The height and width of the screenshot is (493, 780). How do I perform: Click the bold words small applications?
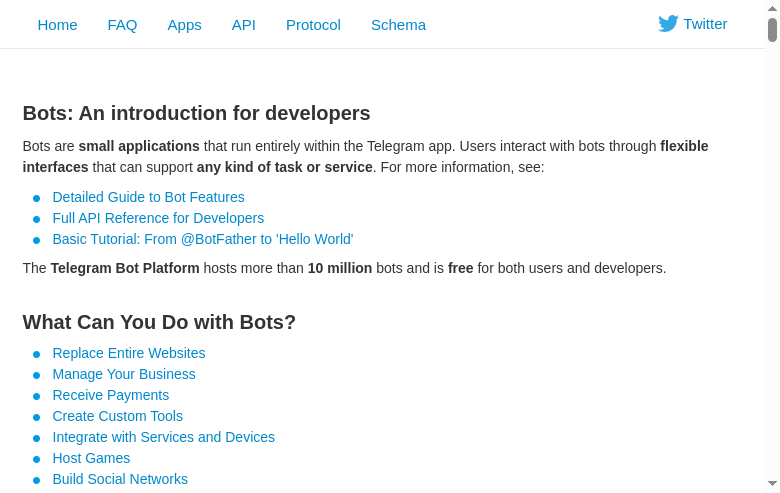pyautogui.click(x=139, y=146)
